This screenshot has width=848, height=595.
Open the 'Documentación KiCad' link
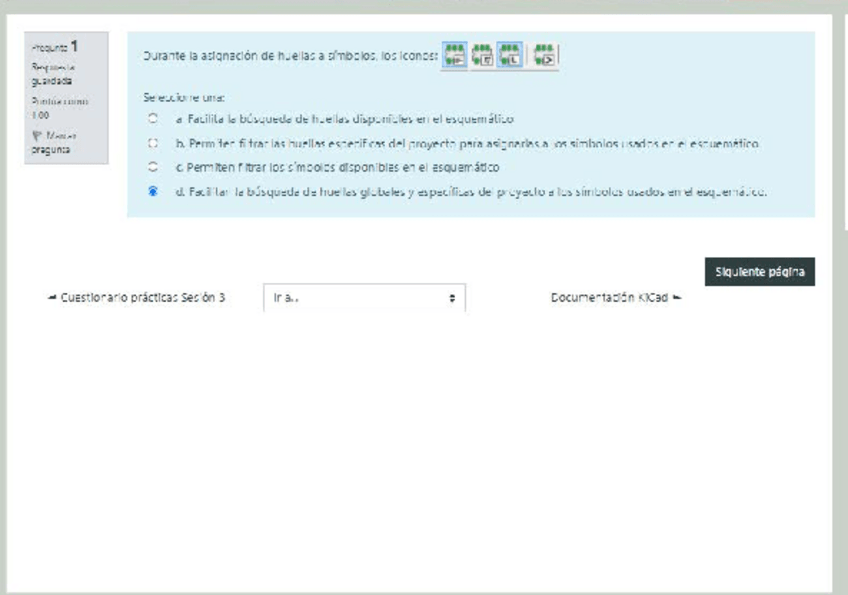point(616,298)
